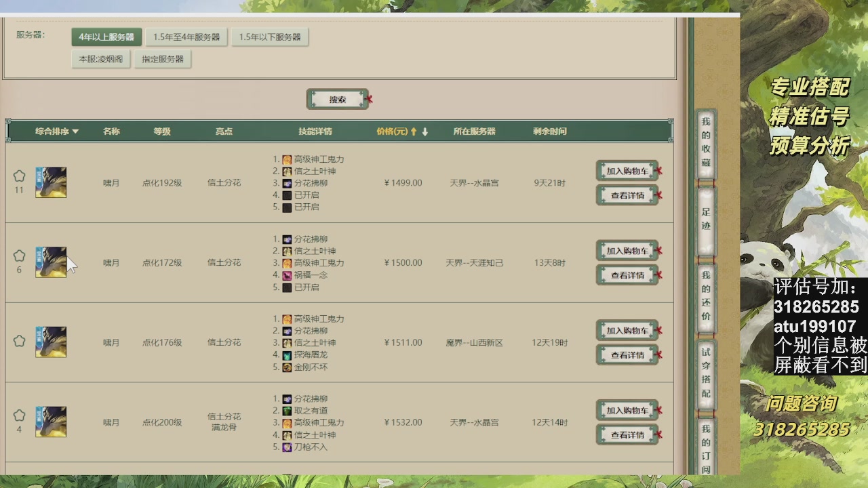Viewport: 868px width, 488px height.
Task: Add the ¥1499.00 pet to cart
Action: pos(627,171)
